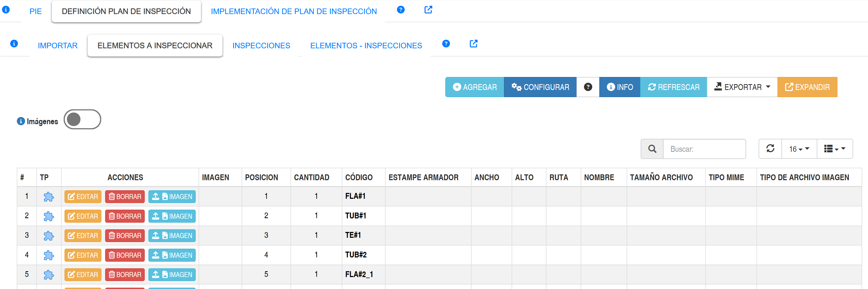
Task: Open the EXPORTAR dropdown
Action: (x=742, y=87)
